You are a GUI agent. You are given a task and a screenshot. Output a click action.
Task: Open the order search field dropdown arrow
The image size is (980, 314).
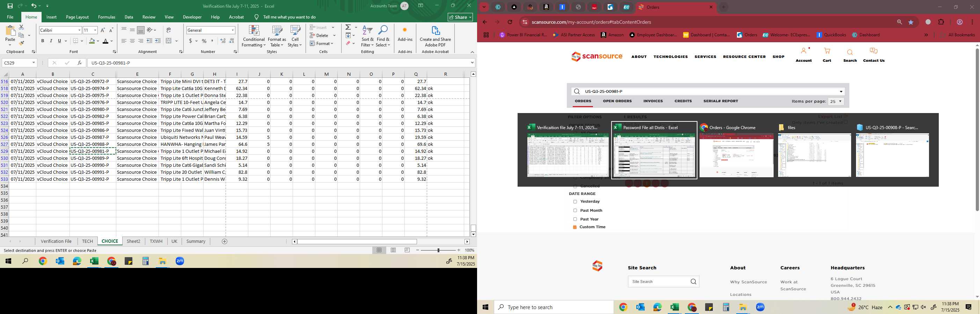(x=841, y=92)
